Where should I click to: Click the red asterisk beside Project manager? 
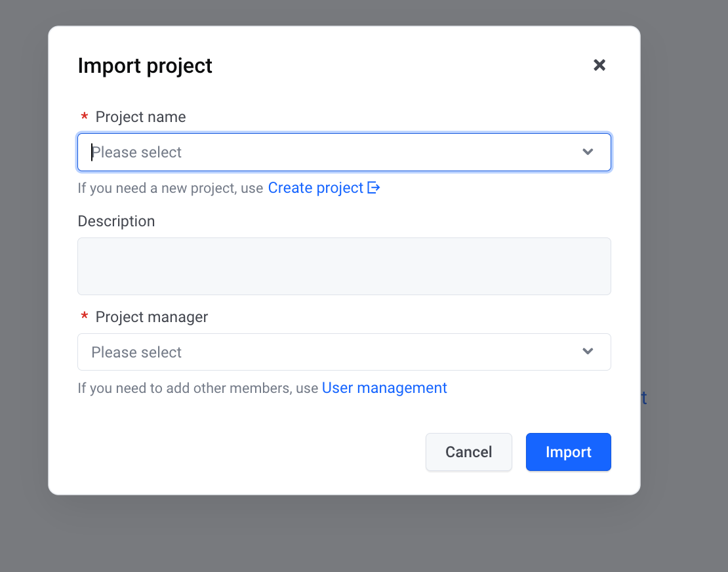[85, 316]
